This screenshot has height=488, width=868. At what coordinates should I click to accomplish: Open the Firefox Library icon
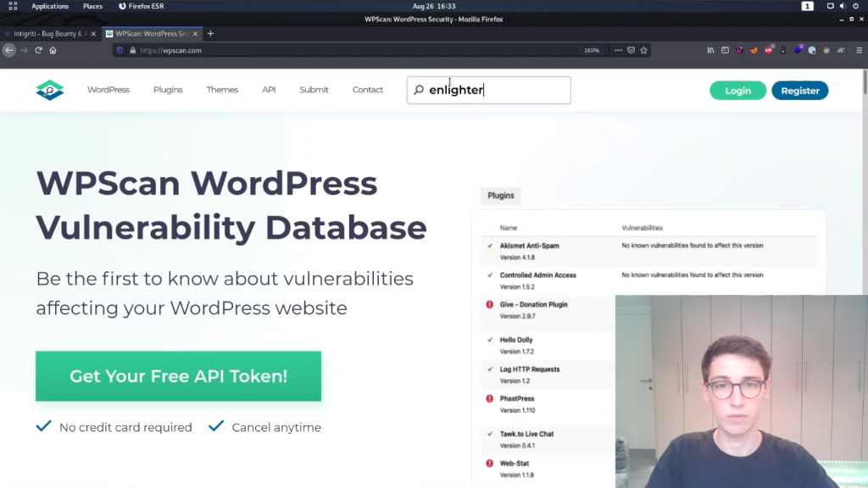click(710, 50)
